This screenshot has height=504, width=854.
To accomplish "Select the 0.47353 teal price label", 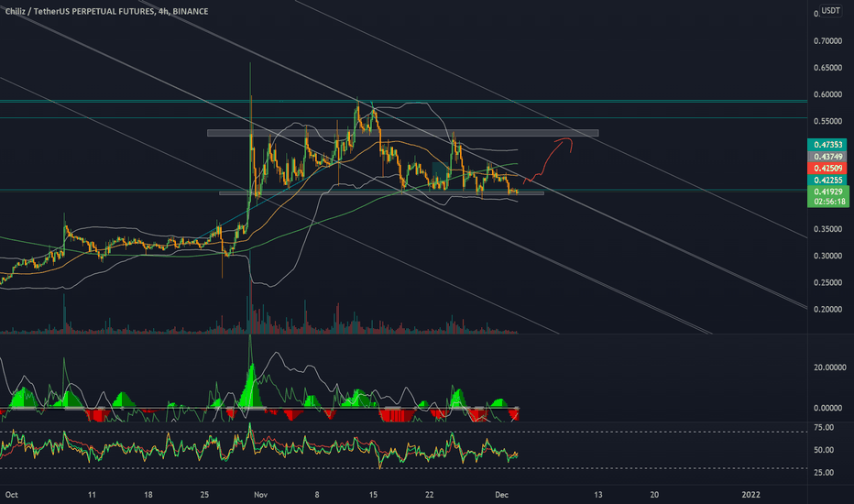I will click(827, 145).
